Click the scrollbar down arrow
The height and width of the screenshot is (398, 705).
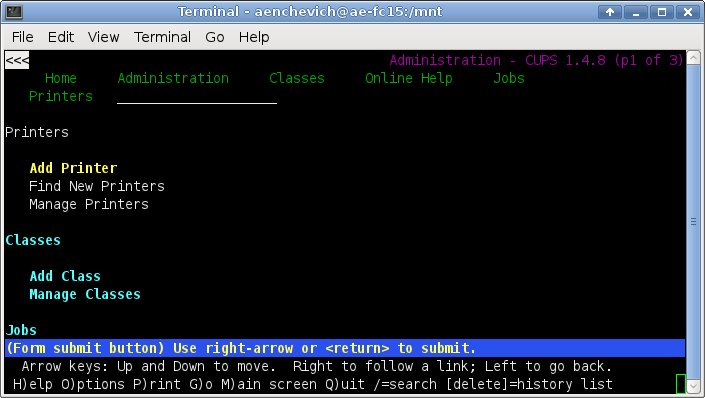click(693, 385)
